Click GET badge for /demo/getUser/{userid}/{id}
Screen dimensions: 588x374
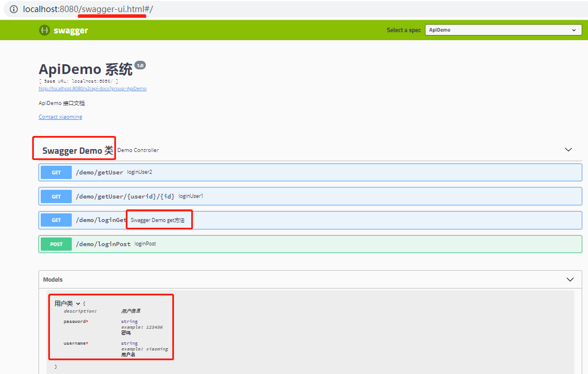(56, 196)
